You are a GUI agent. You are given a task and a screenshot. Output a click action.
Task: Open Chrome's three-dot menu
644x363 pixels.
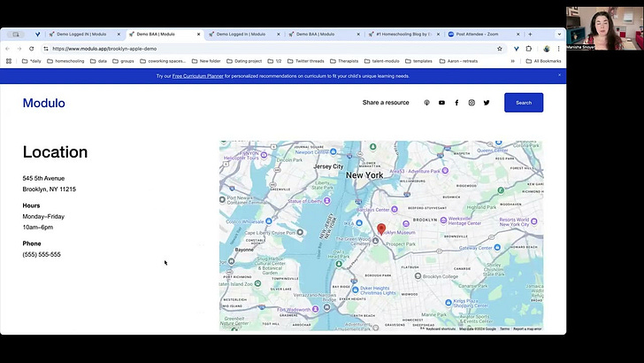[x=558, y=49]
